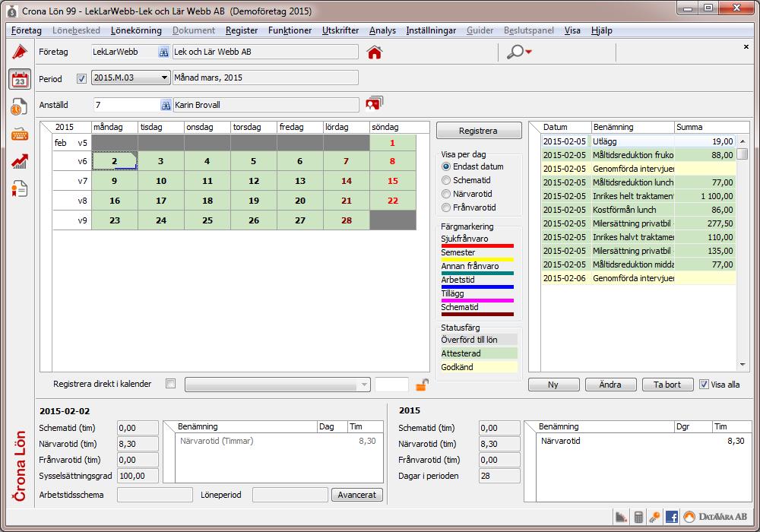Open the Utskrifter menu
The height and width of the screenshot is (532, 760).
coord(340,30)
